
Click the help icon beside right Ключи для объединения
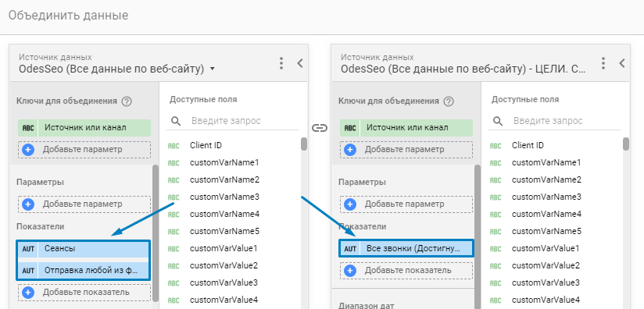point(449,101)
